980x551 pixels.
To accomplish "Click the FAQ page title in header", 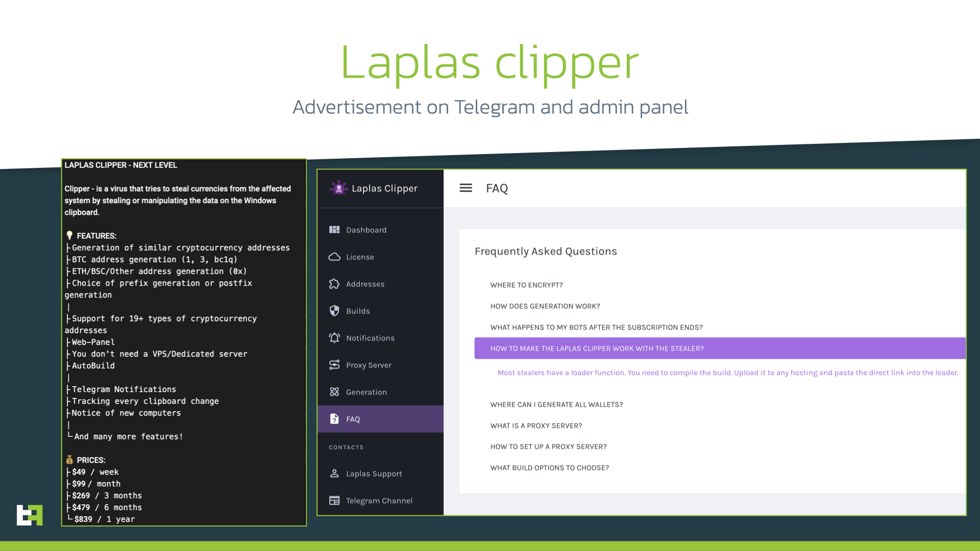I will tap(497, 188).
